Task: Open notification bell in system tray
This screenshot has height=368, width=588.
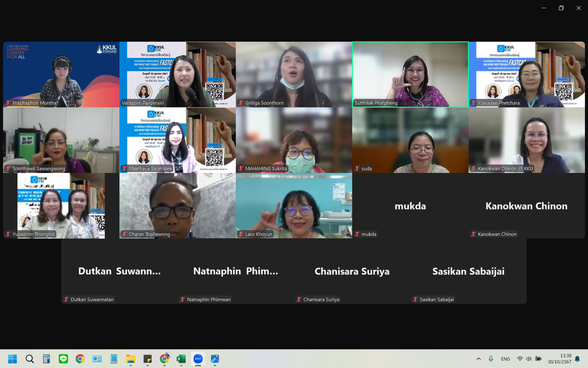Action: click(x=578, y=358)
